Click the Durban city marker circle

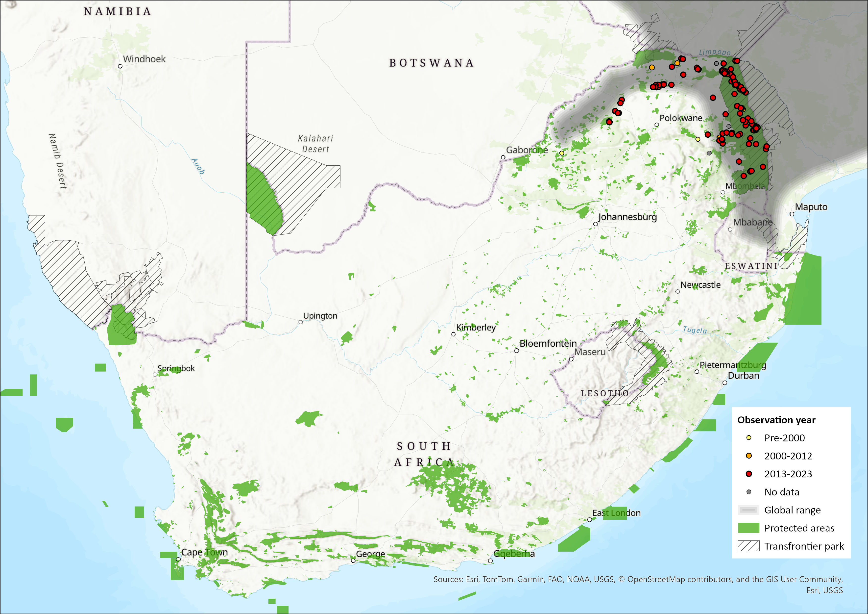[x=725, y=383]
